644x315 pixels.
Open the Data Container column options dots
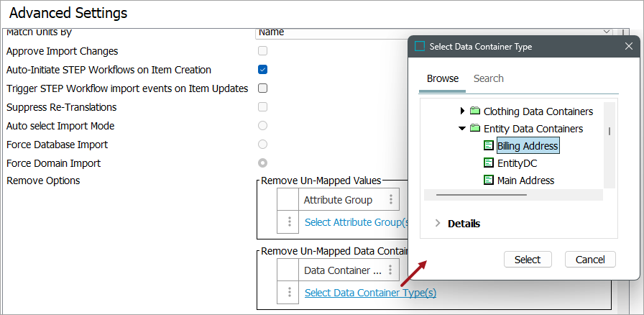390,270
